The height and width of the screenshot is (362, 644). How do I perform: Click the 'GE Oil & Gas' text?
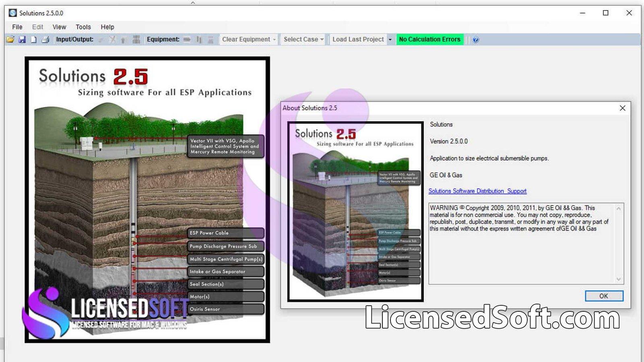(446, 175)
